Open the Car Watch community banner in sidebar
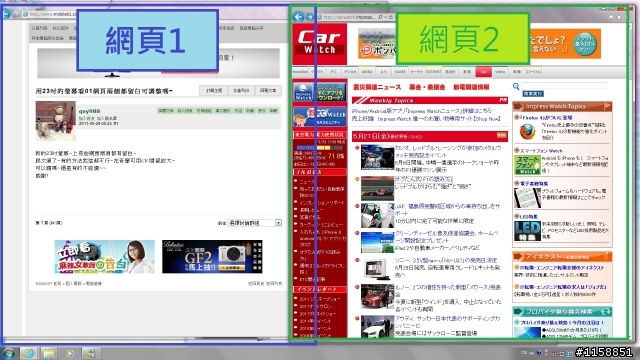The height and width of the screenshot is (360, 640). tap(320, 116)
